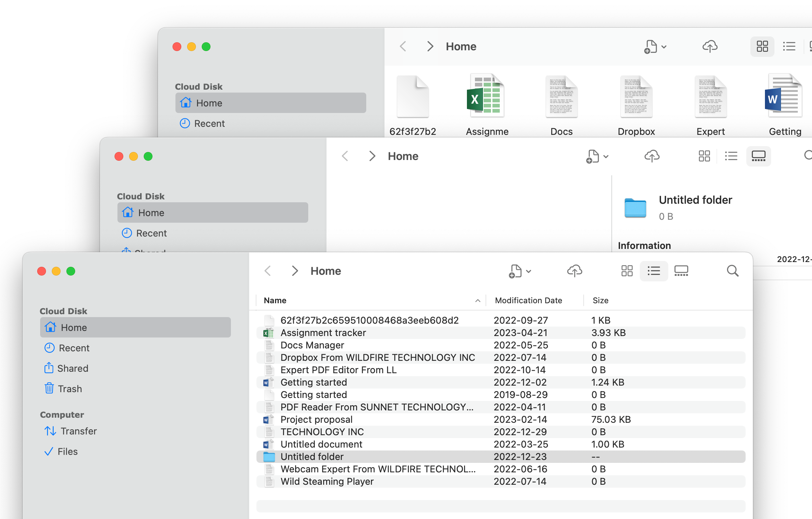Switch back window to list view
Screen dimensions: 812x519
click(x=789, y=46)
